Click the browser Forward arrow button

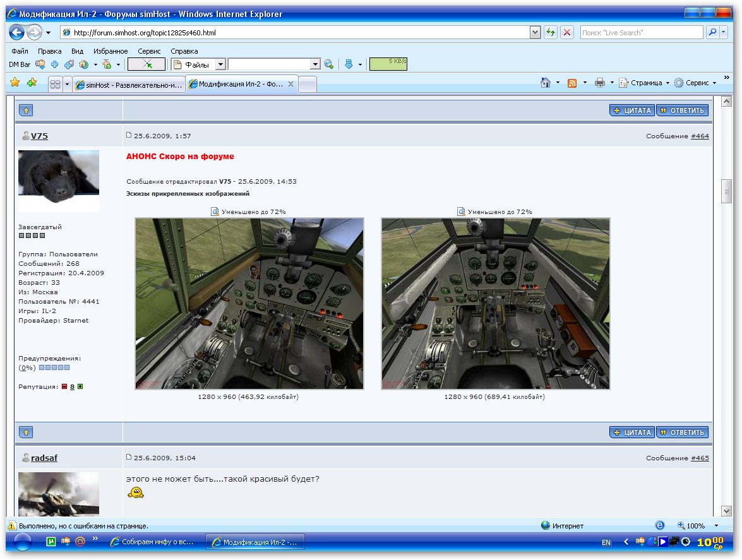click(x=35, y=32)
